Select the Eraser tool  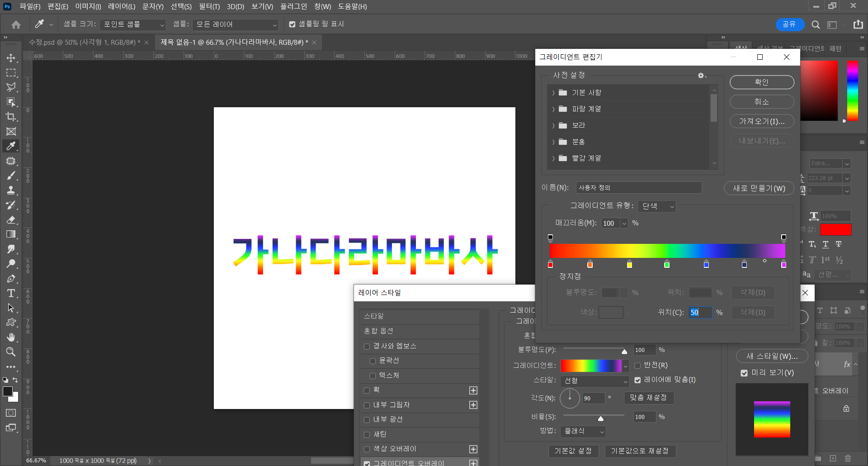(11, 220)
